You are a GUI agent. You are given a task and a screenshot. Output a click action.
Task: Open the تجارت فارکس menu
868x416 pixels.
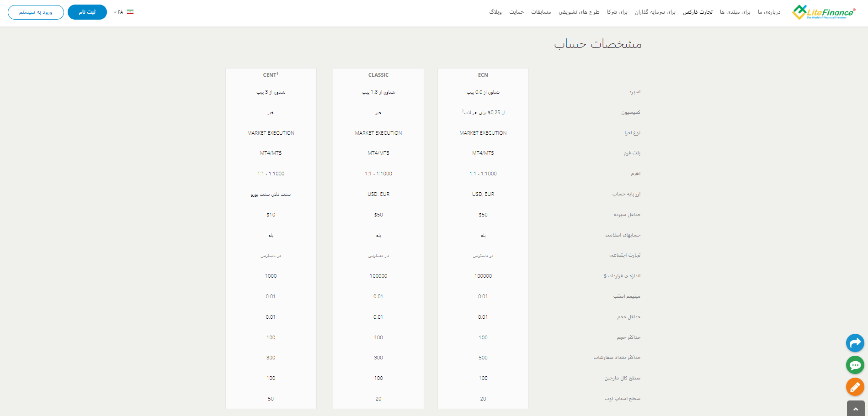698,12
